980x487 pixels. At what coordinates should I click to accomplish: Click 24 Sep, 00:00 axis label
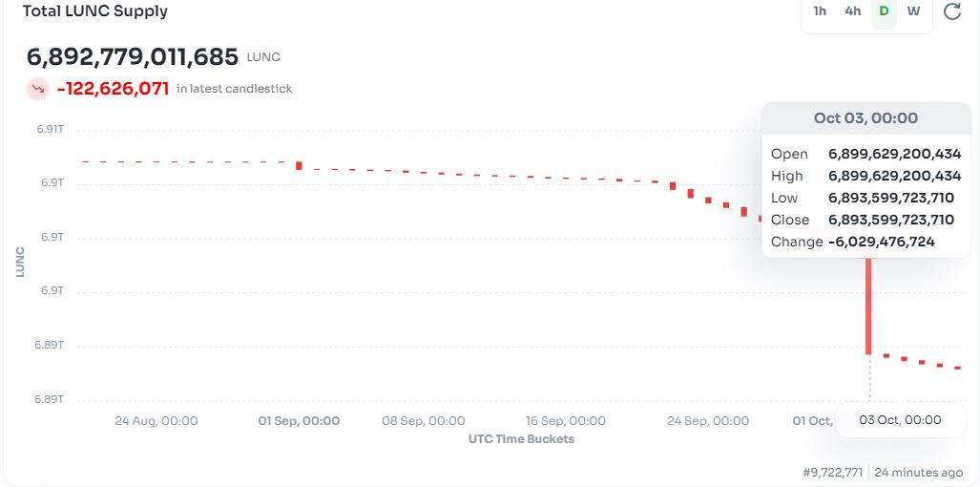point(708,420)
